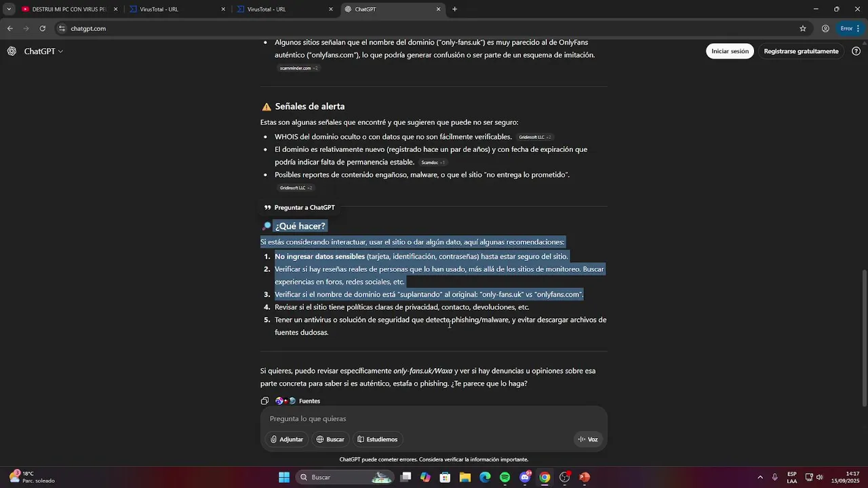This screenshot has width=868, height=488.
Task: Open the weather widget showing 18°C
Action: coord(32,477)
